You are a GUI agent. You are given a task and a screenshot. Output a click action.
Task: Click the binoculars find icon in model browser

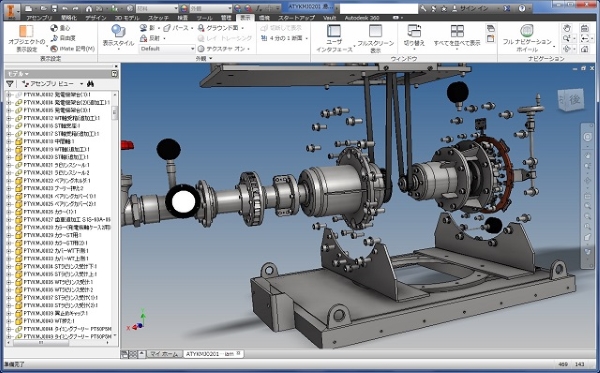[x=91, y=84]
